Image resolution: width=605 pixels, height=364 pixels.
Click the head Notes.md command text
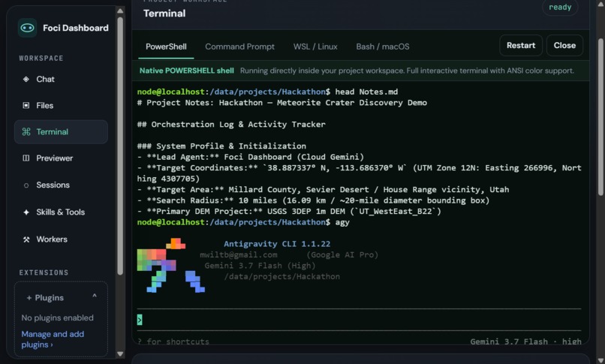[x=366, y=92]
